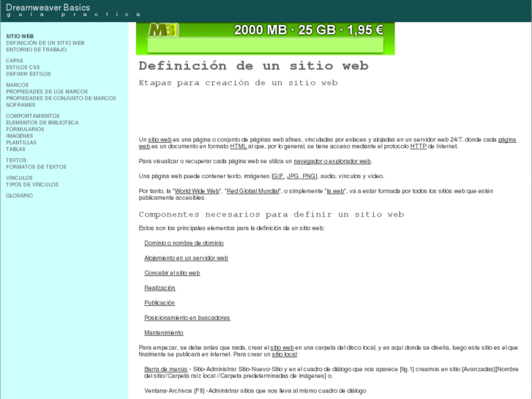
Task: Click 'Componentes necesarios para definir un sitio web' heading
Action: click(x=271, y=215)
